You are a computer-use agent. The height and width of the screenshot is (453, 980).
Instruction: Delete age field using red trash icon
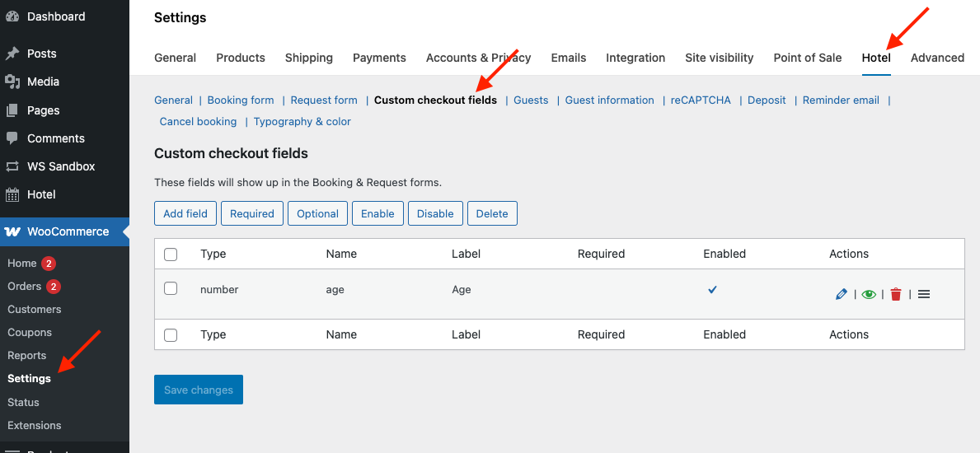click(x=896, y=294)
